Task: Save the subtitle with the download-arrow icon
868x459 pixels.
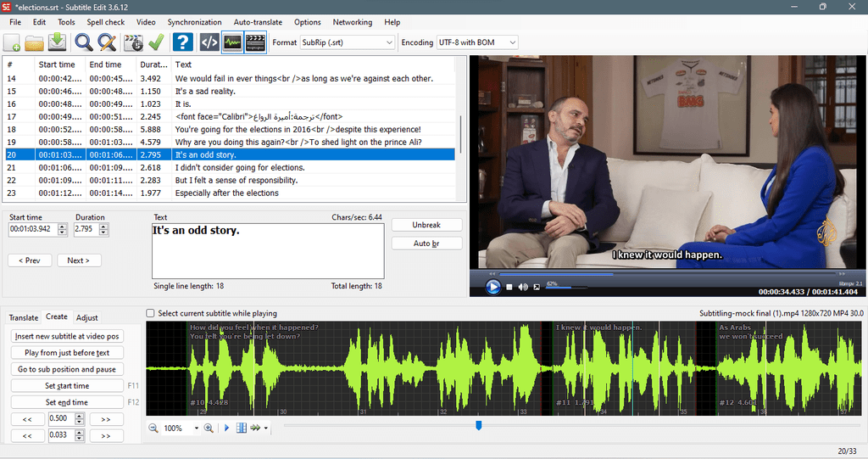Action: (x=57, y=42)
